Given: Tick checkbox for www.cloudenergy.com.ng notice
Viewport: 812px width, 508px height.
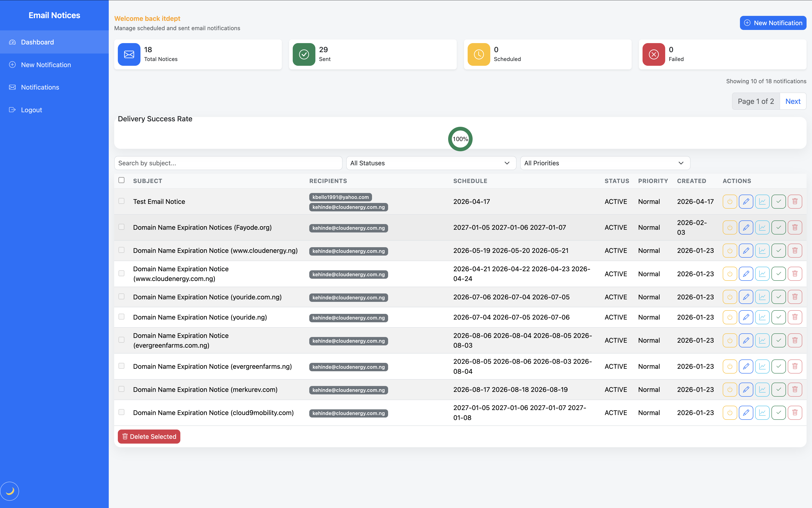Looking at the screenshot, I should tap(121, 273).
